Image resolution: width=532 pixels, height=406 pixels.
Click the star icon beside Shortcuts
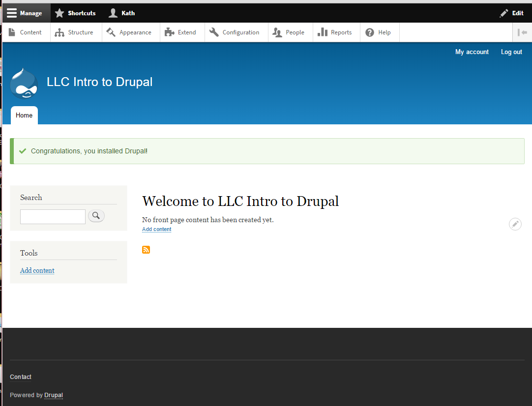tap(59, 13)
